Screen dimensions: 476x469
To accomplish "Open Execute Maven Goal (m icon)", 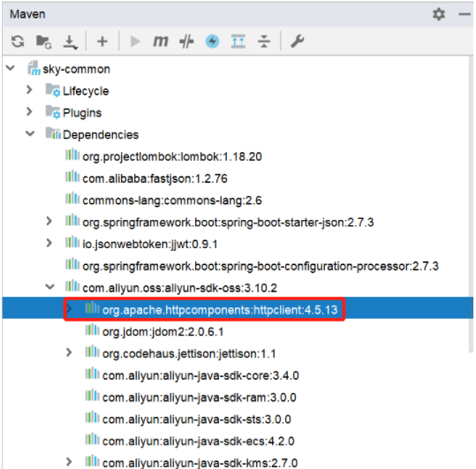I will pyautogui.click(x=161, y=41).
